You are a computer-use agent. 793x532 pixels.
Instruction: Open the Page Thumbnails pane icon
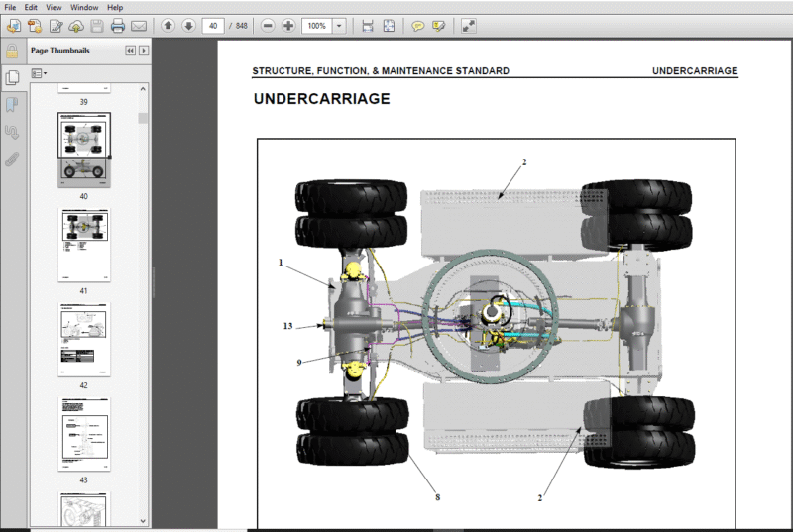(x=12, y=77)
